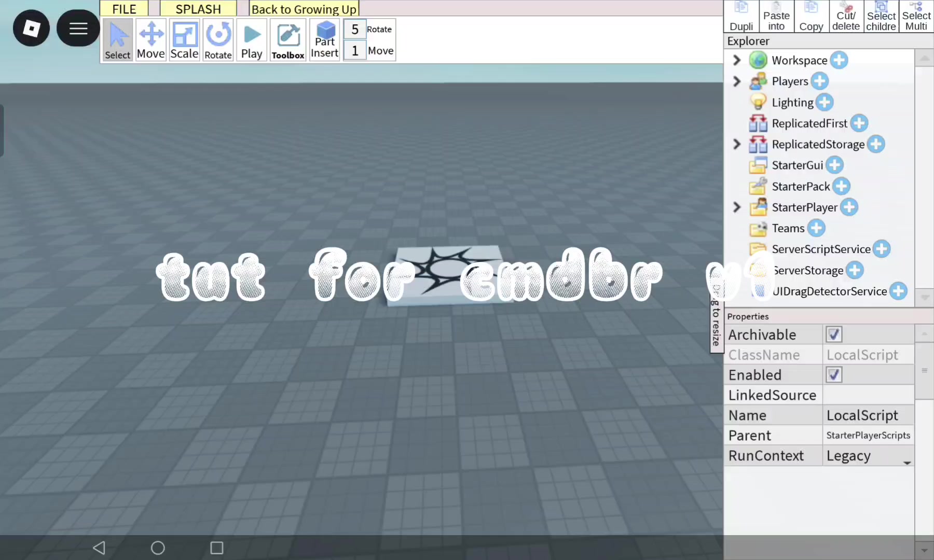This screenshot has width=934, height=560.
Task: Click the LinkedSource property field
Action: tap(869, 395)
